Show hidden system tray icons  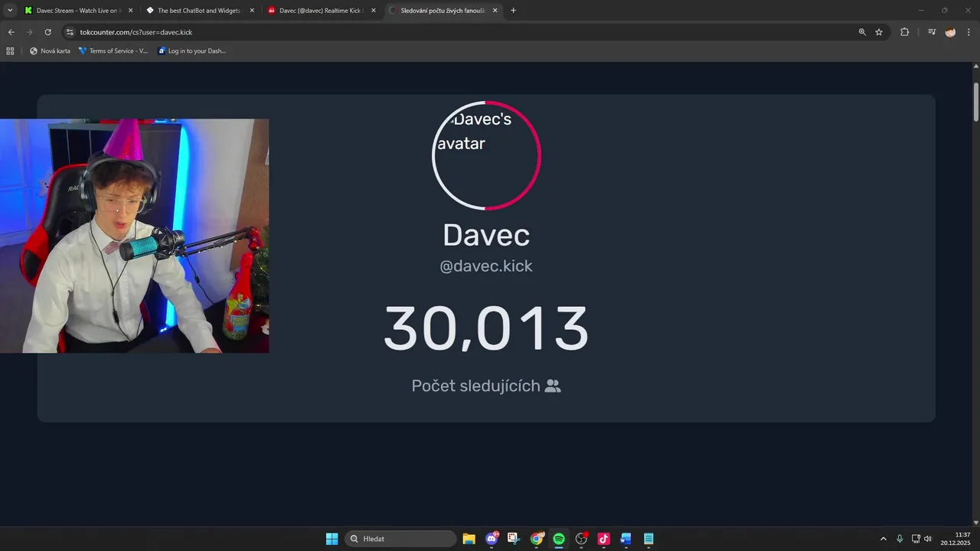(x=883, y=539)
